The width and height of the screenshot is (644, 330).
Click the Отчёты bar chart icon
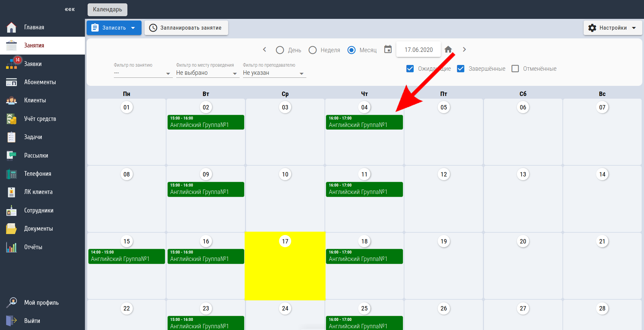coord(11,247)
